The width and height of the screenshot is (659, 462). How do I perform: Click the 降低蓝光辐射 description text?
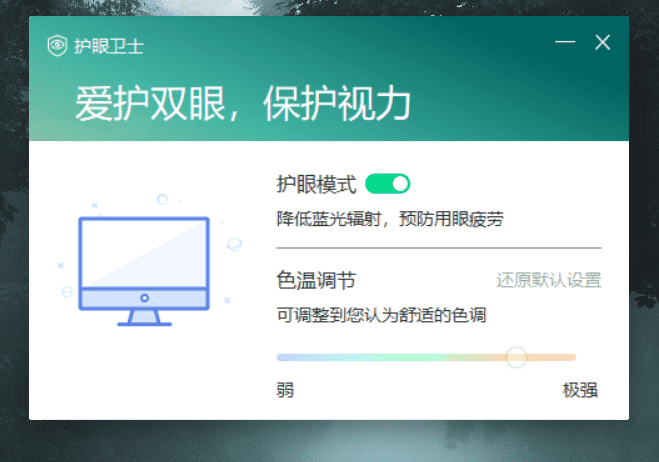click(x=389, y=217)
